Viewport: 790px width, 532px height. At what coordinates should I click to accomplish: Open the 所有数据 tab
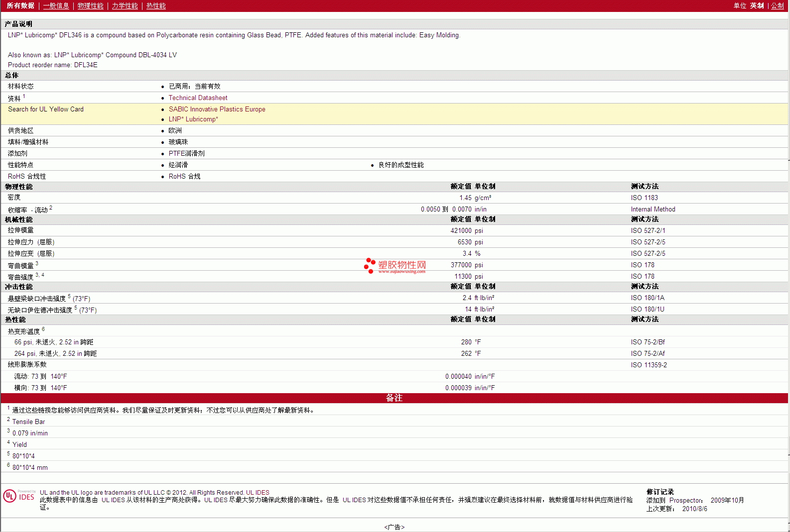tap(20, 6)
